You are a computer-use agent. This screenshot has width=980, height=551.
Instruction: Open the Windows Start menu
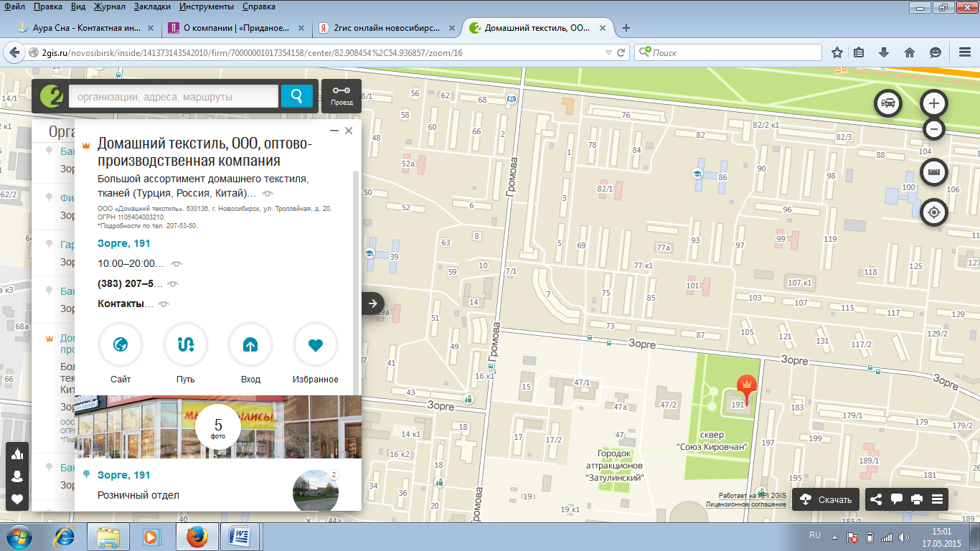[18, 537]
